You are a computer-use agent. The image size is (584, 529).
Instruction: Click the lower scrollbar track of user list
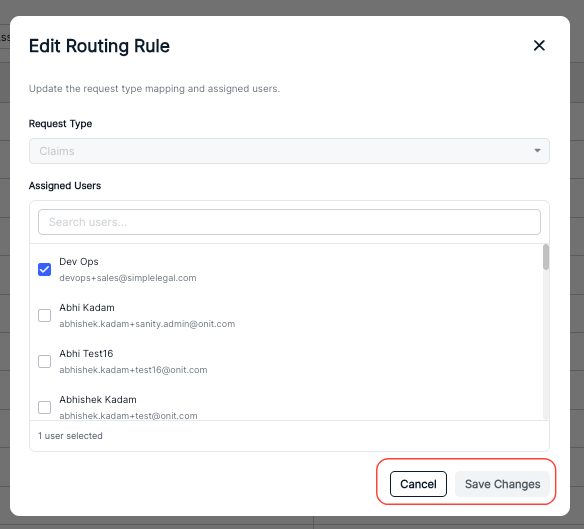click(546, 345)
